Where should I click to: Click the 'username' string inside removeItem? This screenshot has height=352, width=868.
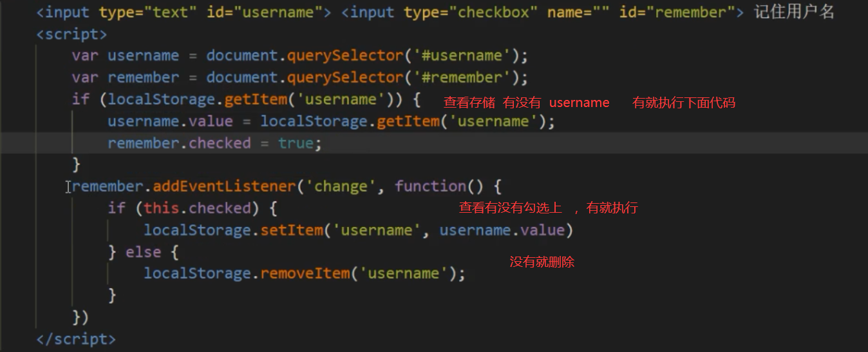(x=403, y=273)
